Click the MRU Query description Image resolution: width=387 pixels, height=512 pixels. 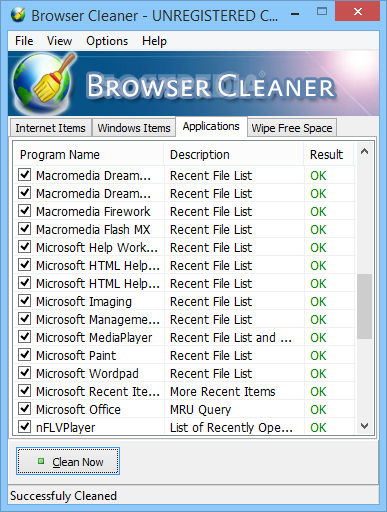[x=200, y=410]
